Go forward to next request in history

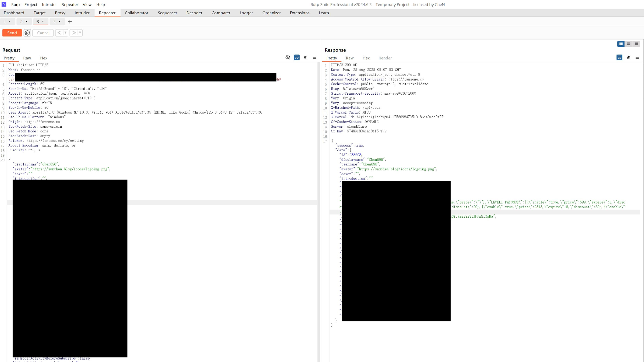coord(74,33)
